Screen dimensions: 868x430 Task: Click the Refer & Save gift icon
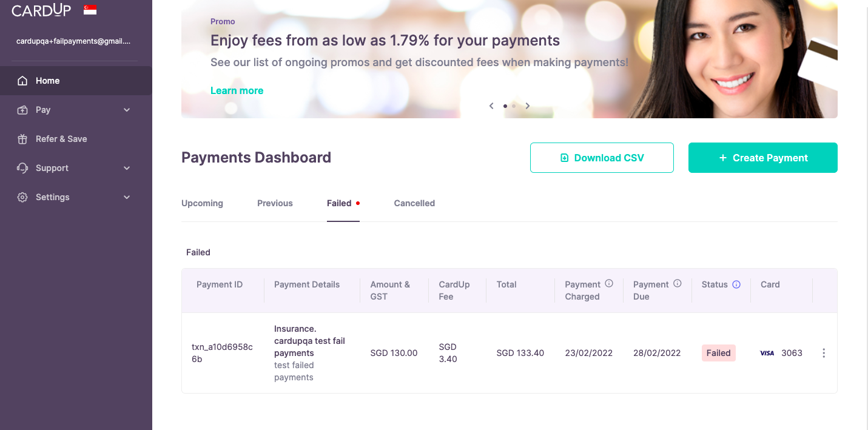tap(22, 139)
